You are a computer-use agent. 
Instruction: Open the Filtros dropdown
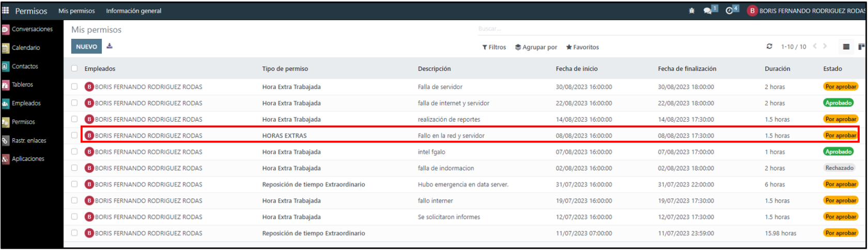[x=494, y=47]
